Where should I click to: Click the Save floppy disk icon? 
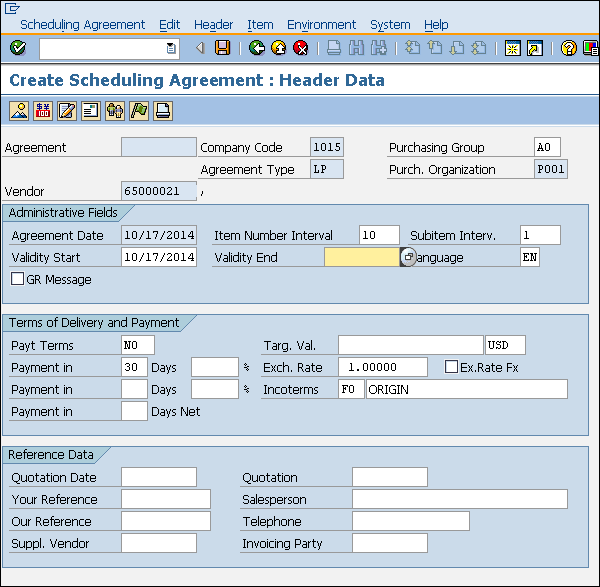pyautogui.click(x=223, y=48)
